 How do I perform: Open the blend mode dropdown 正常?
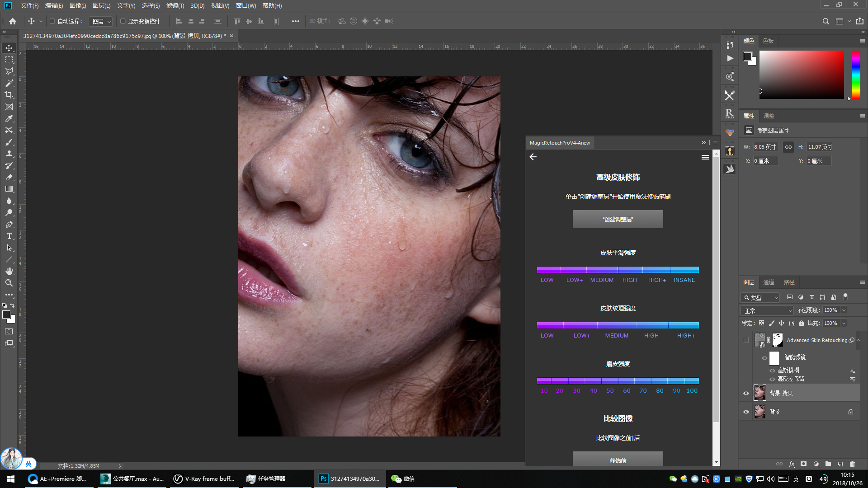pos(767,311)
